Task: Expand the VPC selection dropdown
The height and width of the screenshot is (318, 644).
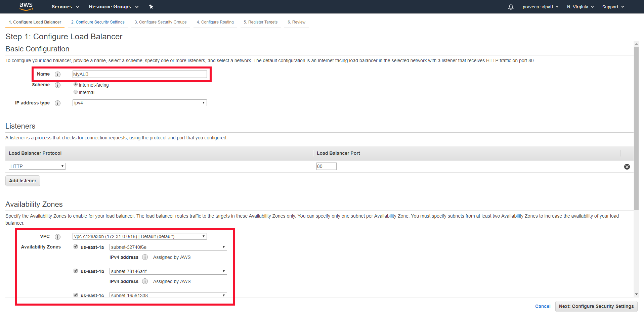Action: 139,236
